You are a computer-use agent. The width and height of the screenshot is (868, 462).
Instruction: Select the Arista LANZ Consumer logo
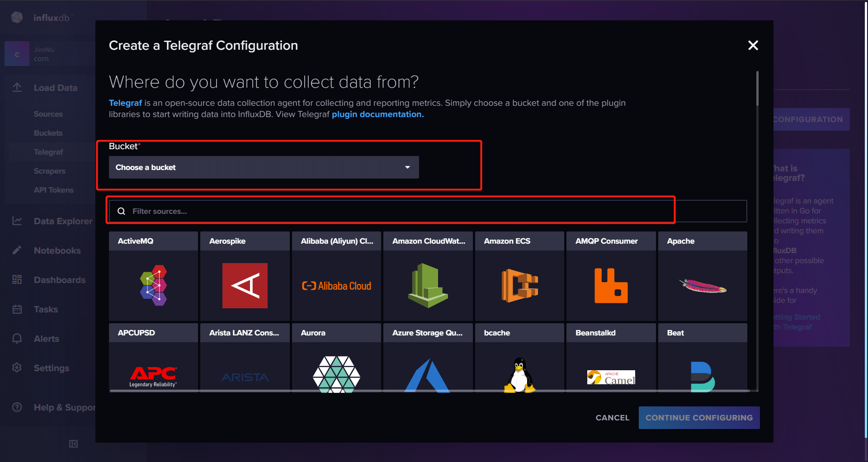point(245,377)
